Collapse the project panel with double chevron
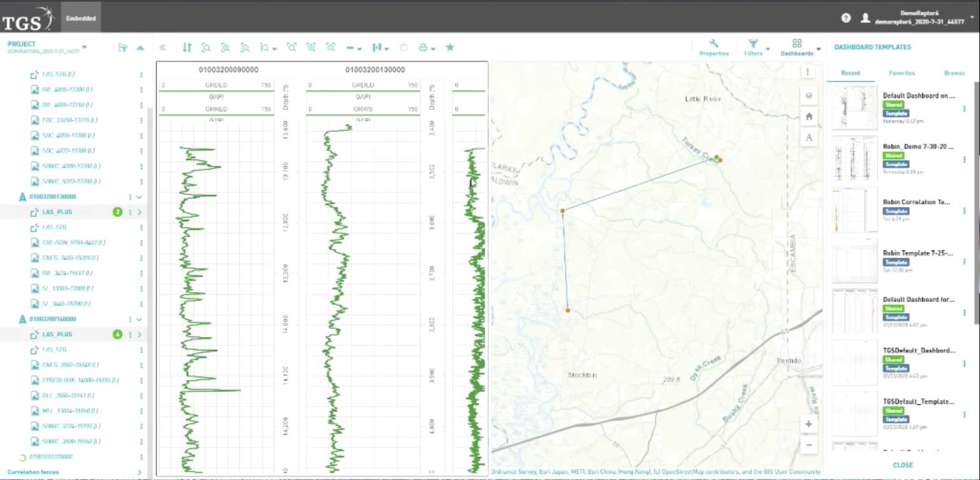Viewport: 980px width, 480px height. [x=163, y=47]
